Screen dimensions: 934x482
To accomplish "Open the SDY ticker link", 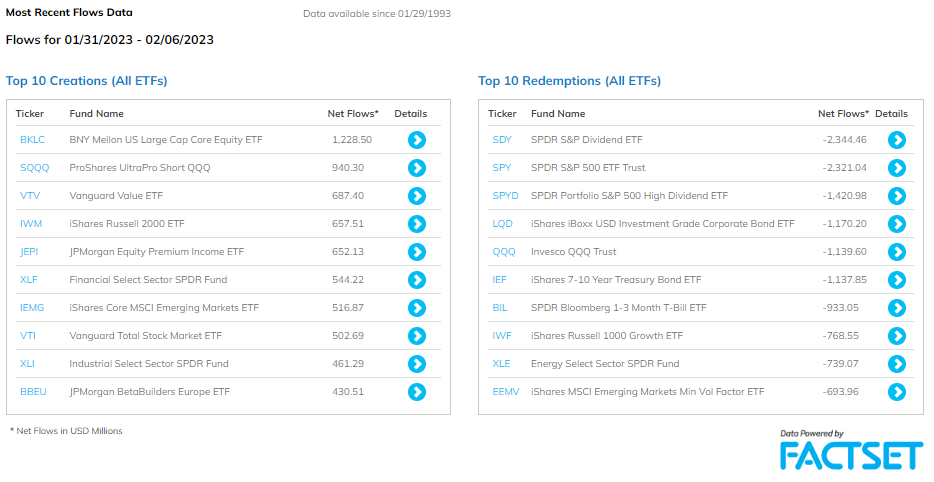I will click(502, 140).
